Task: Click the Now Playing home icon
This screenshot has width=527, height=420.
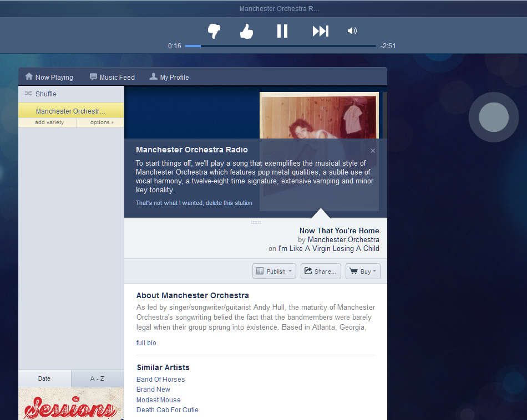Action: coord(28,76)
